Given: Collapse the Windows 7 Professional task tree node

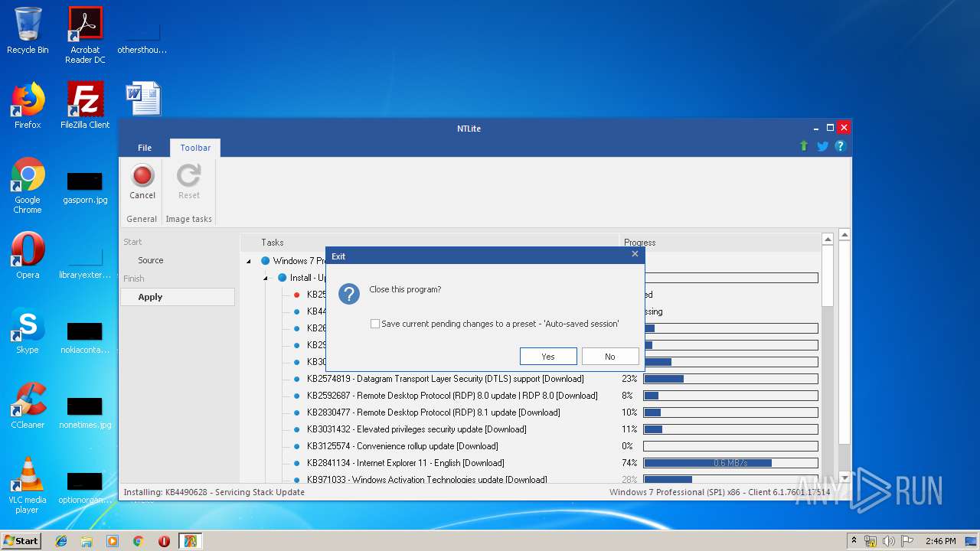Looking at the screenshot, I should click(248, 261).
